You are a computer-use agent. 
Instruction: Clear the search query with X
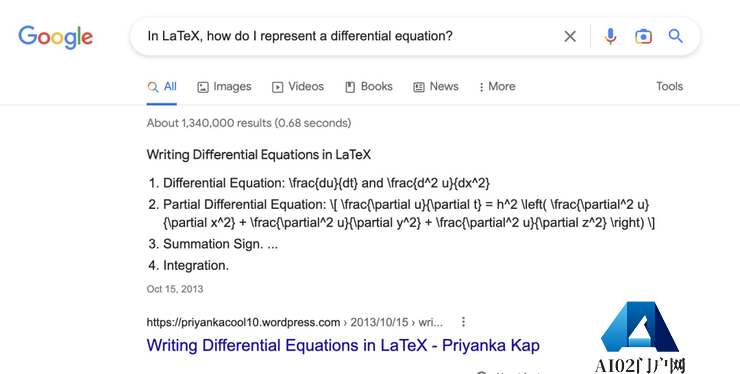[570, 36]
